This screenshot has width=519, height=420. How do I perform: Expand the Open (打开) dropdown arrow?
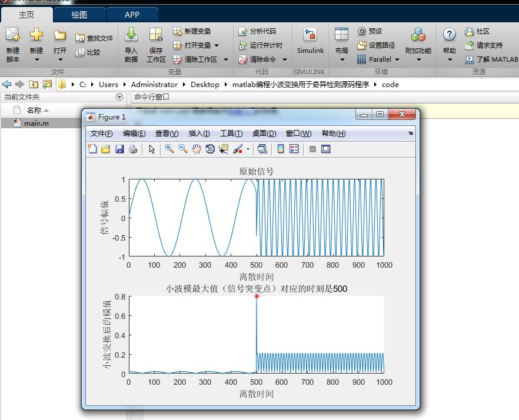(x=60, y=59)
